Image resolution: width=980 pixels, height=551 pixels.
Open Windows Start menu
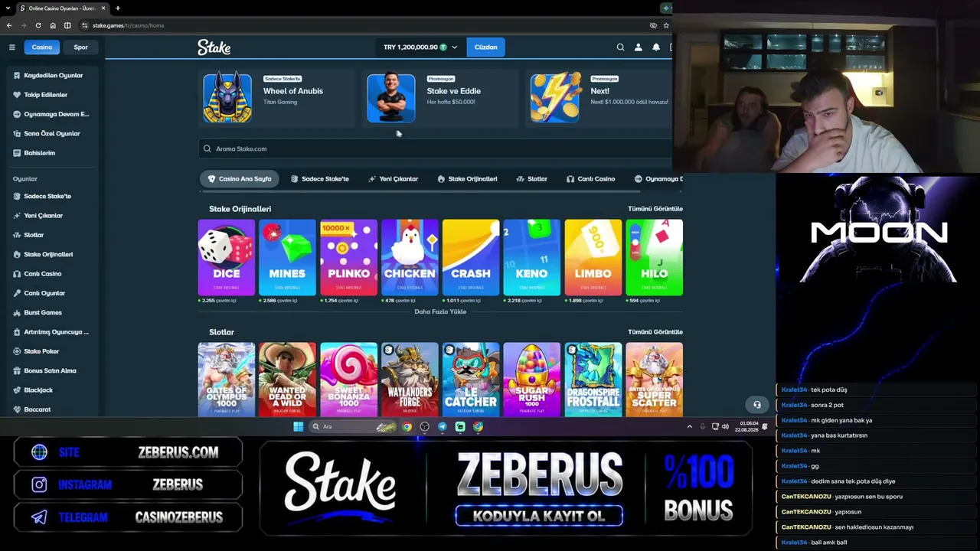coord(298,427)
